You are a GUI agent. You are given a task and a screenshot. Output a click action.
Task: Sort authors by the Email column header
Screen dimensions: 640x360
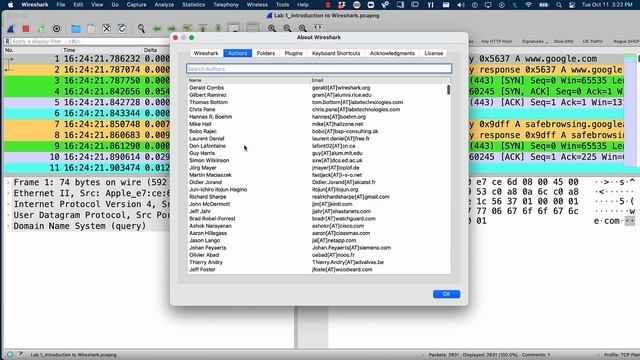(380, 80)
